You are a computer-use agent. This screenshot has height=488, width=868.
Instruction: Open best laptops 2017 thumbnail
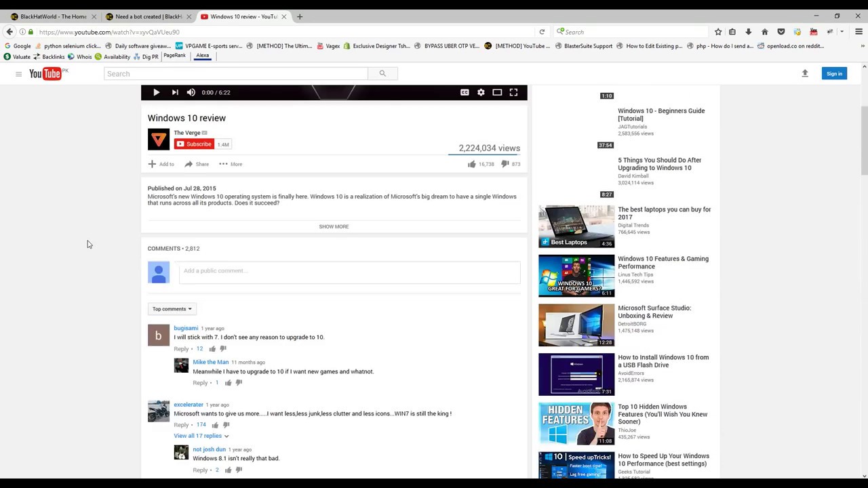[576, 226]
